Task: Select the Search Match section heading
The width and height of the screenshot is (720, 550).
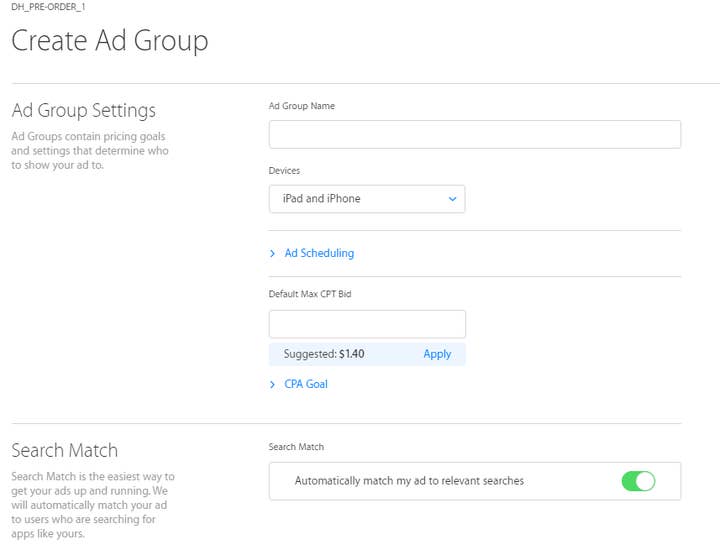Action: pos(65,450)
